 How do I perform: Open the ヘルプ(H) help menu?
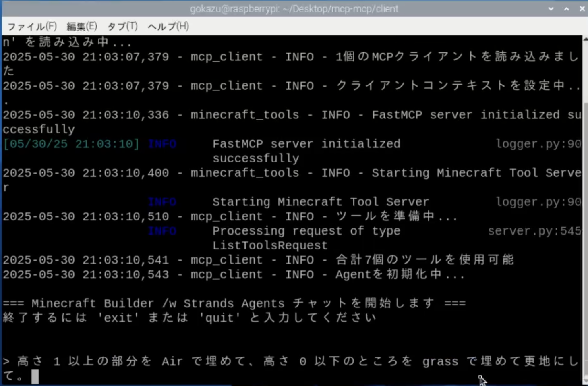(x=168, y=27)
